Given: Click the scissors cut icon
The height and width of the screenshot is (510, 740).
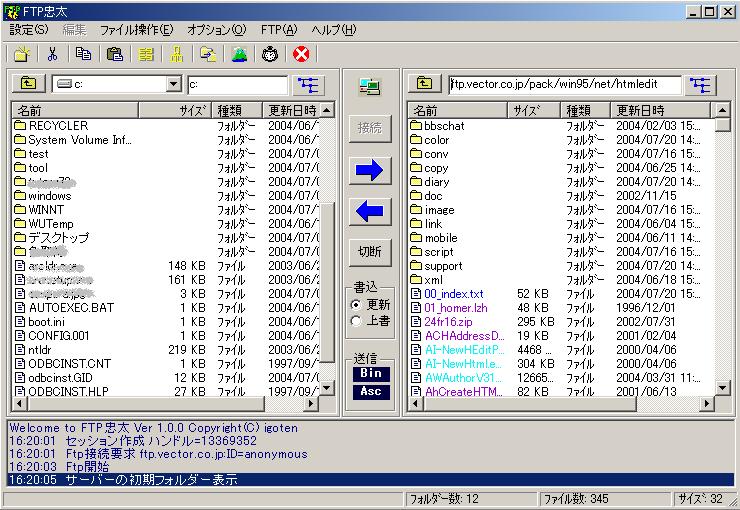Looking at the screenshot, I should click(x=52, y=54).
